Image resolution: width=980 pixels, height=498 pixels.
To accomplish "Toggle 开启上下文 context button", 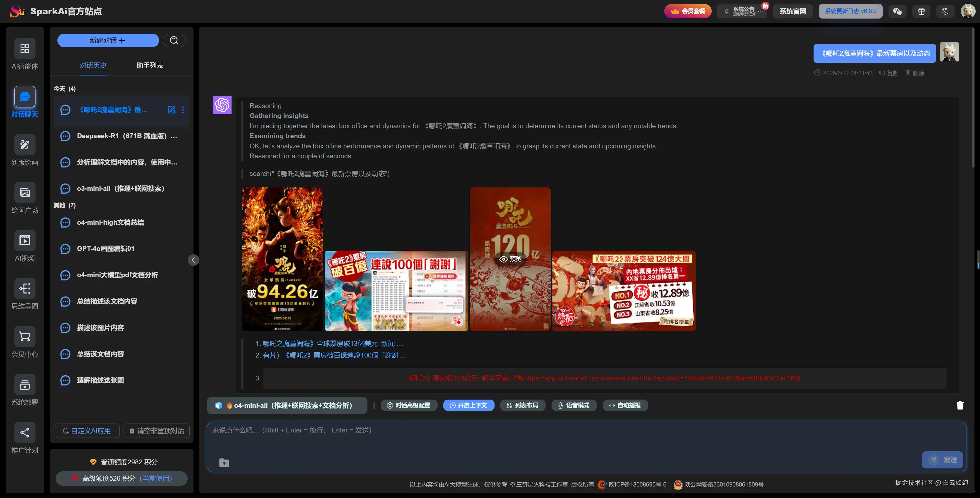I will [468, 405].
